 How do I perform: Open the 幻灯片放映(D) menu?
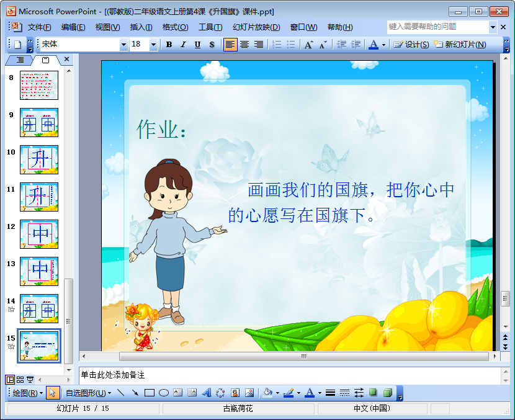[256, 27]
